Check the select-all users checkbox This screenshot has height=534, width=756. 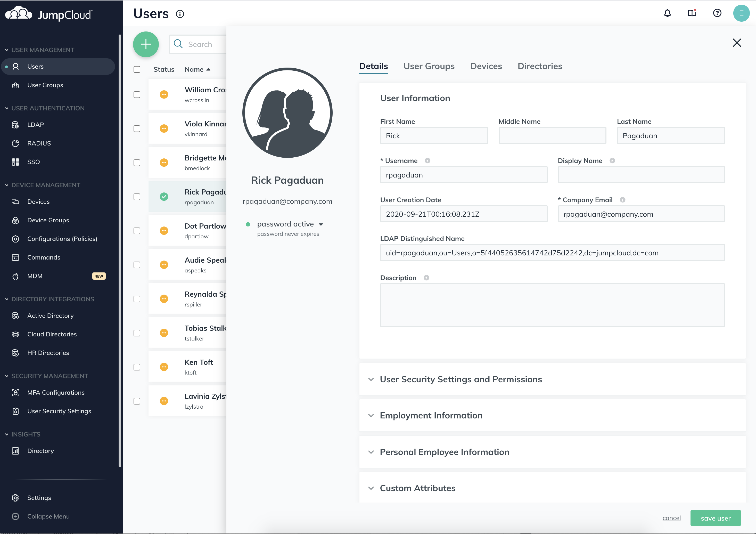(137, 69)
